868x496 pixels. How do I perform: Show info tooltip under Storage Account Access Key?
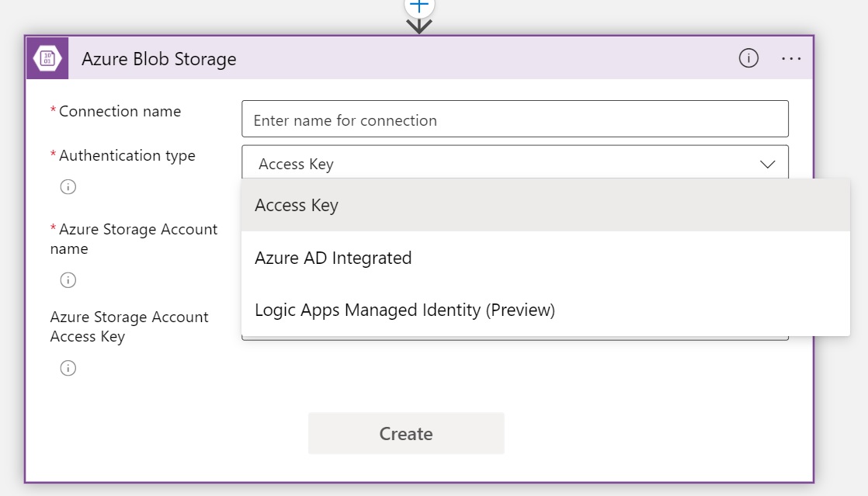(x=68, y=368)
